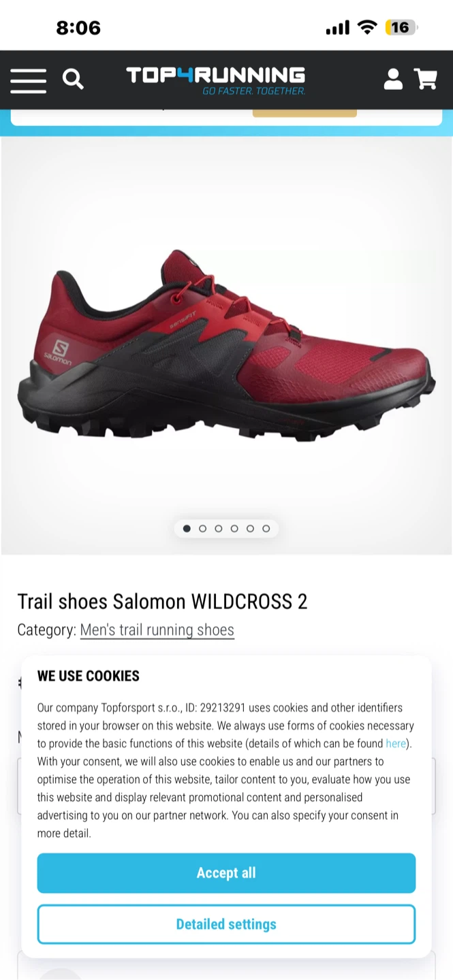Open the hamburger navigation menu
This screenshot has height=980, width=453.
click(28, 80)
